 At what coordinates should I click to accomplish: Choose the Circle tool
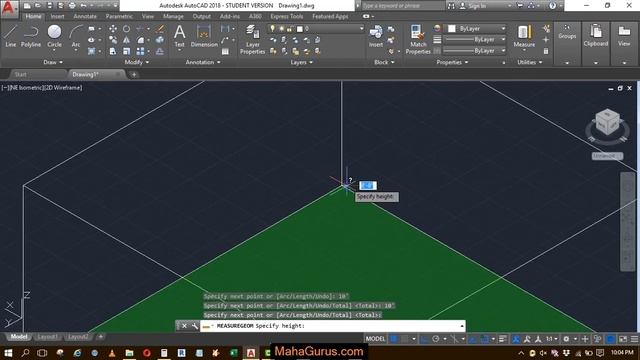pyautogui.click(x=54, y=36)
